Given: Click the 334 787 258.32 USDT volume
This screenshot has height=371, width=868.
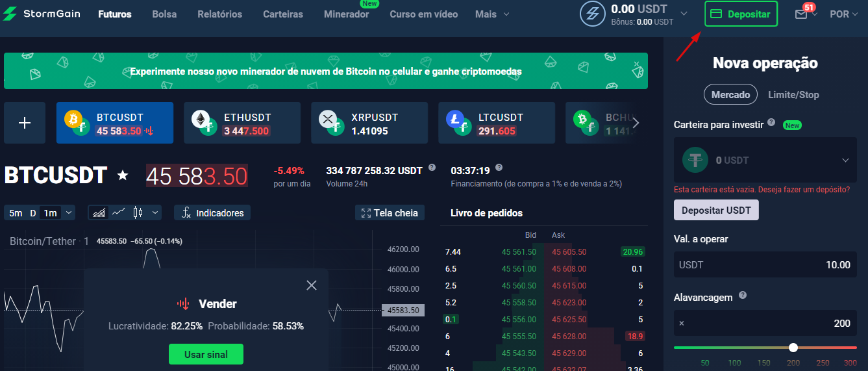Looking at the screenshot, I should pos(374,171).
